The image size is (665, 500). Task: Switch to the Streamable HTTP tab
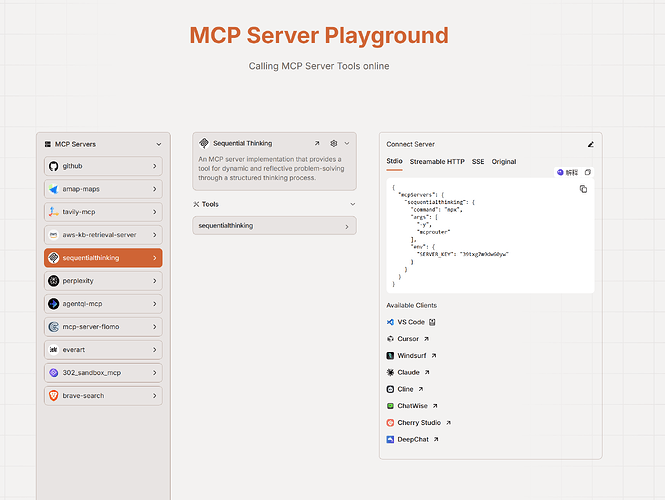click(x=437, y=162)
